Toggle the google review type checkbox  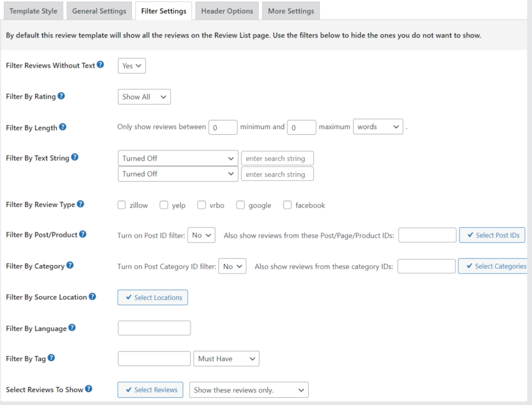tap(241, 205)
